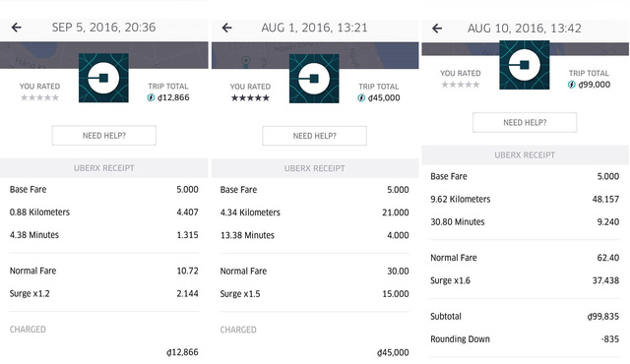Open Uber logo on Sep 5 trip

tap(103, 78)
